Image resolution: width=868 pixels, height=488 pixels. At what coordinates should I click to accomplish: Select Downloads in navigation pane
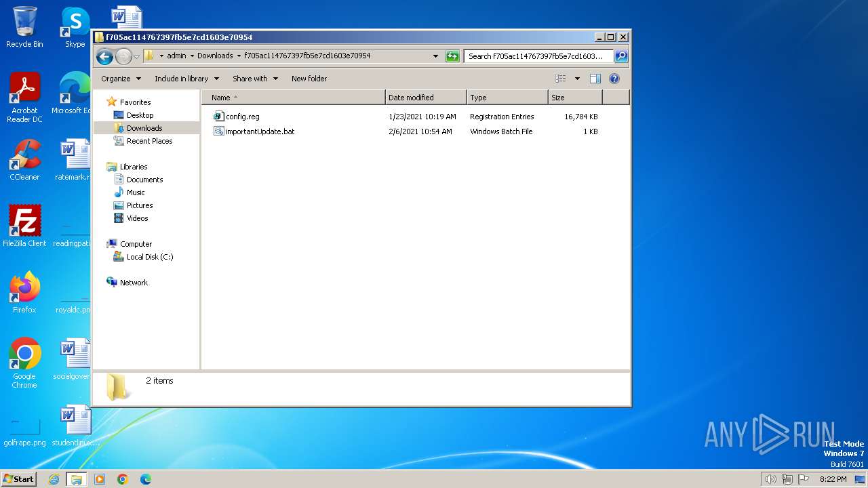144,128
